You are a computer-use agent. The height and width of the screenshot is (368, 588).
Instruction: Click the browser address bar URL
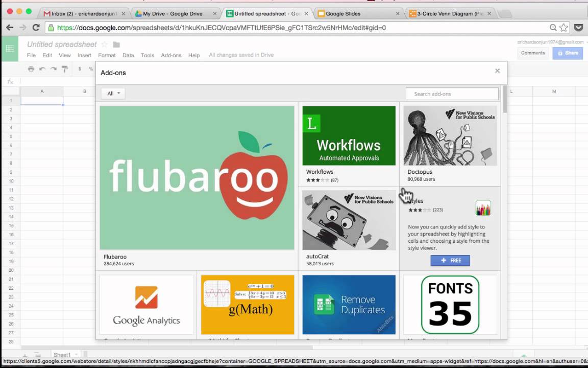pyautogui.click(x=221, y=28)
